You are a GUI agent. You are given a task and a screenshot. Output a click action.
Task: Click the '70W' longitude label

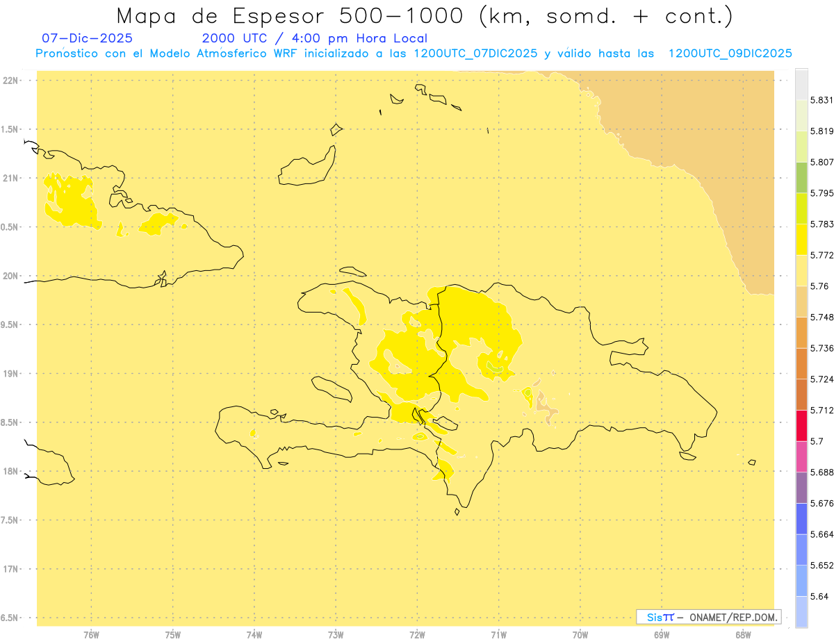coord(580,635)
